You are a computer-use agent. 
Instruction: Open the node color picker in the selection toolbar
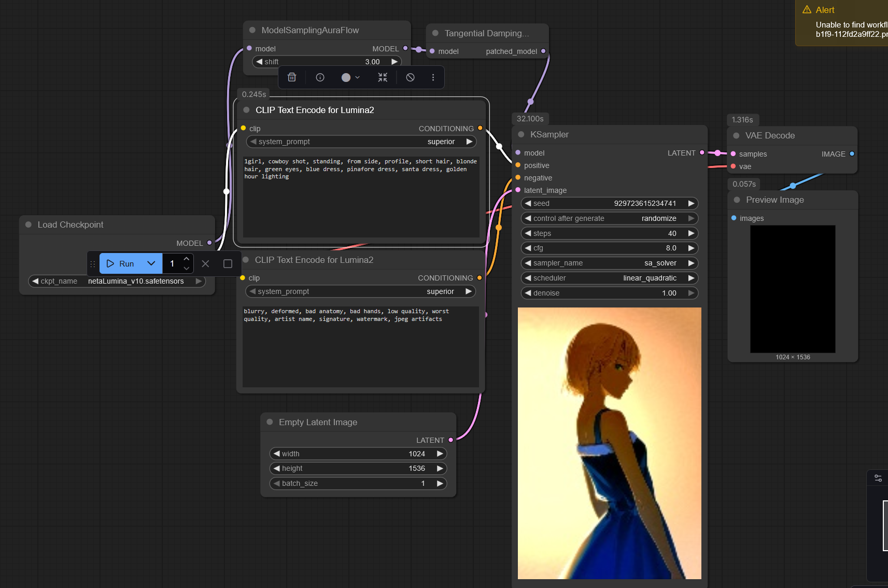tap(350, 77)
